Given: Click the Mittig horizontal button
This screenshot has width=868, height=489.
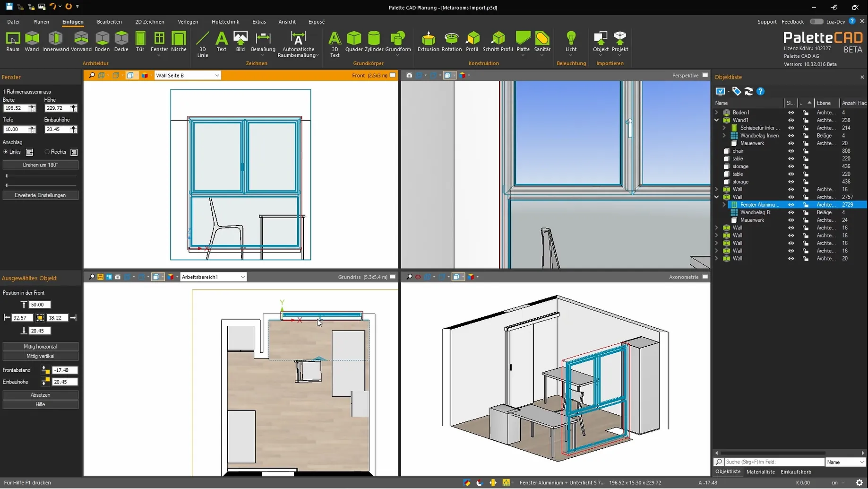Looking at the screenshot, I should click(x=40, y=346).
